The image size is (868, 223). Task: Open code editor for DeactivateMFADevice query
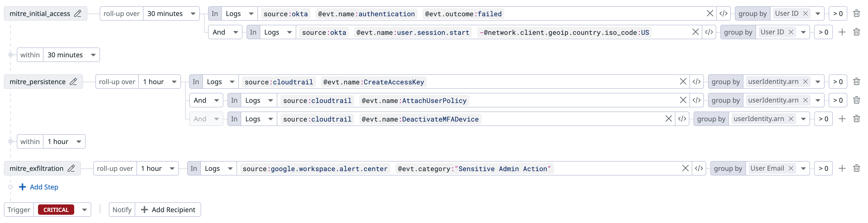click(x=682, y=119)
